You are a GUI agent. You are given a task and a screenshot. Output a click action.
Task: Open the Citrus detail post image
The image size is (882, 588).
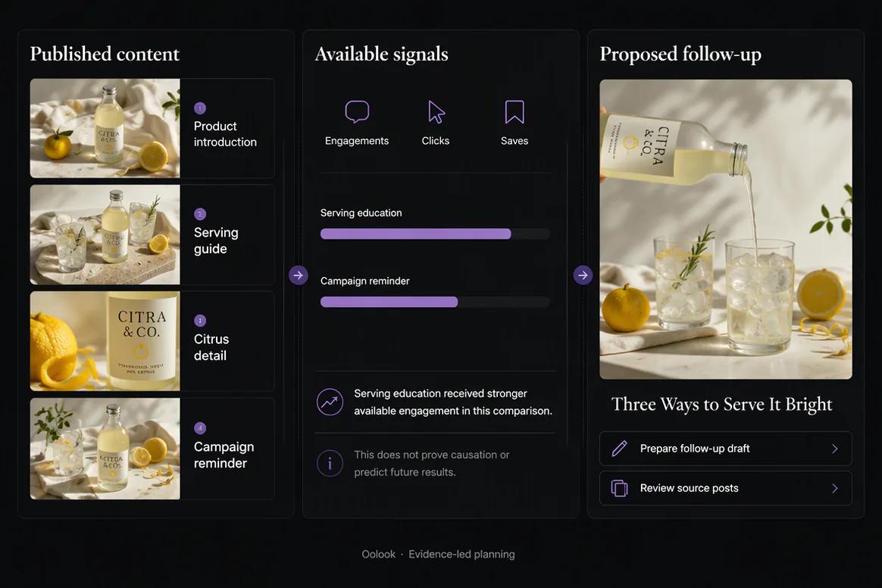coord(105,341)
